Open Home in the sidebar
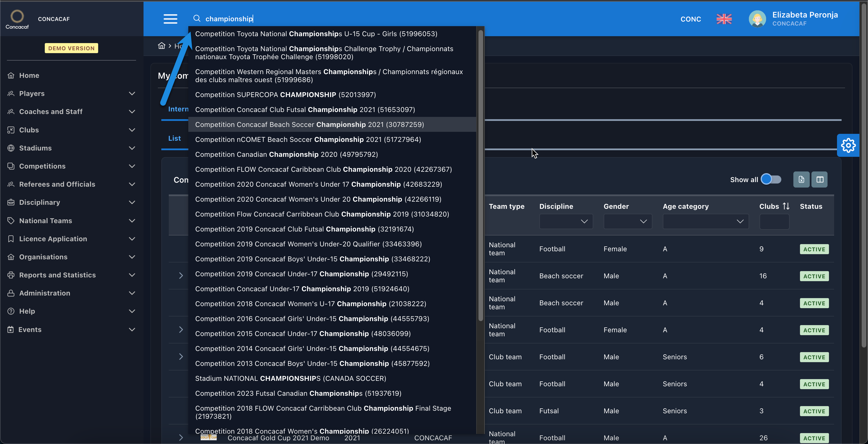The image size is (868, 444). (29, 76)
